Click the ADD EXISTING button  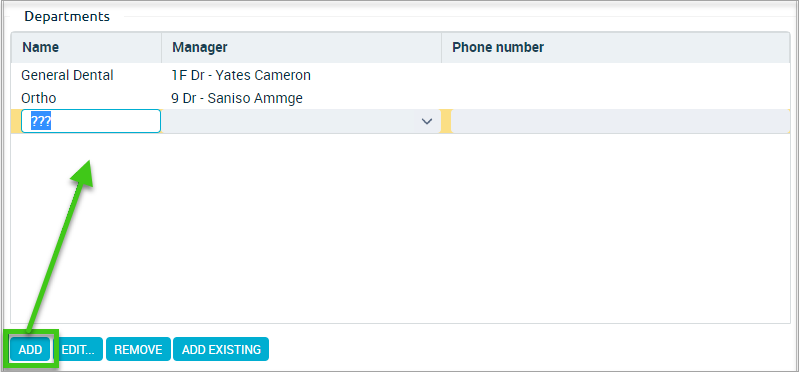pos(221,350)
